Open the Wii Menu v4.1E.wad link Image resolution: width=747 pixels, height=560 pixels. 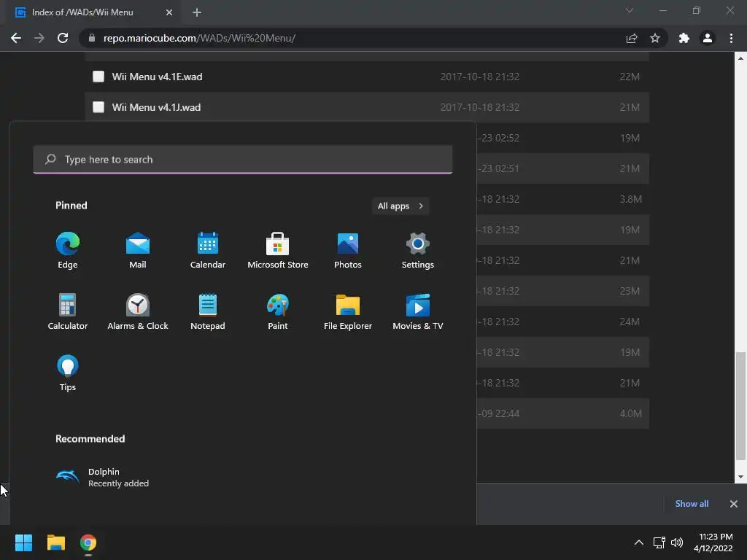point(157,77)
